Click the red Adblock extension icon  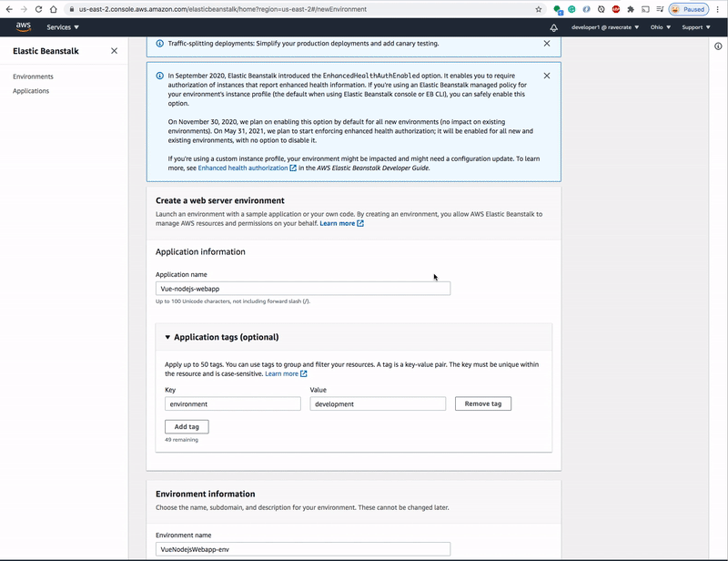tap(616, 9)
